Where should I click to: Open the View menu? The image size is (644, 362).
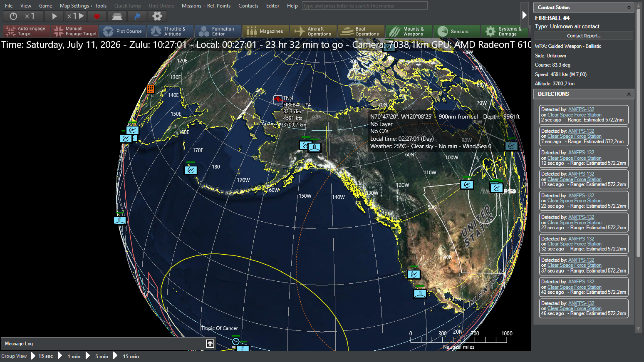coord(25,6)
